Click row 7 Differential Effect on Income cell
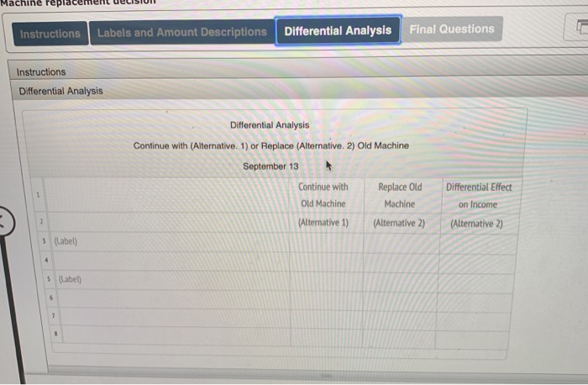Screen dimensions: 588x385 click(x=474, y=321)
